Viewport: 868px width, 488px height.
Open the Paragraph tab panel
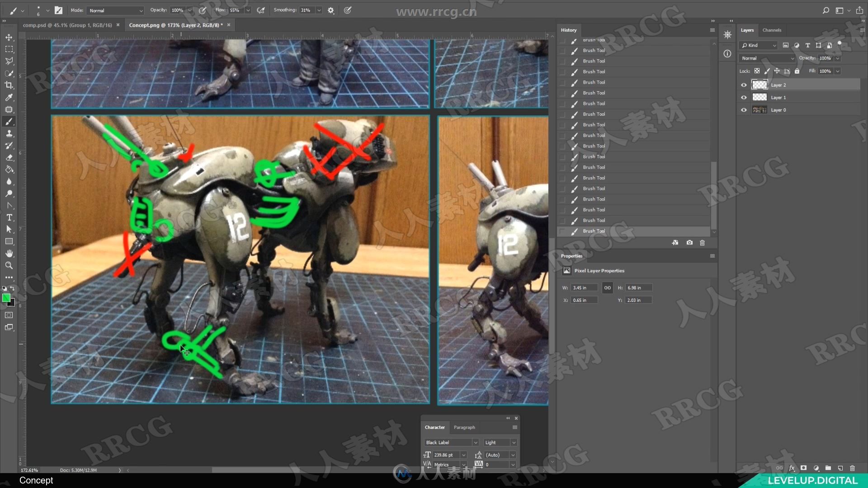tap(464, 427)
